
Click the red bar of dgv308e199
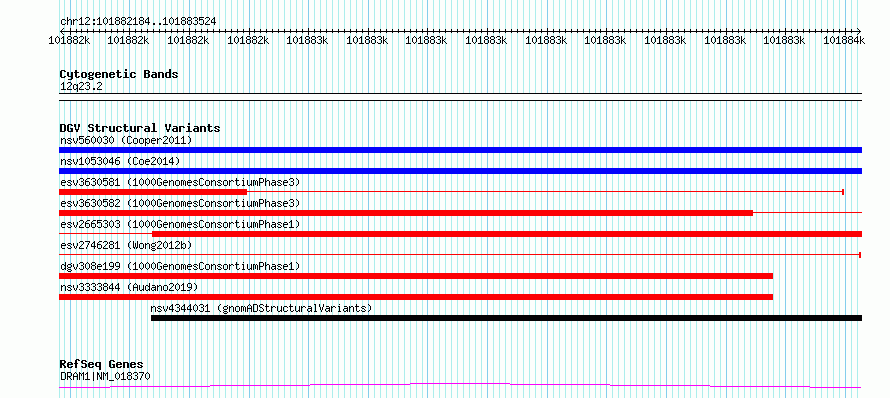416,276
